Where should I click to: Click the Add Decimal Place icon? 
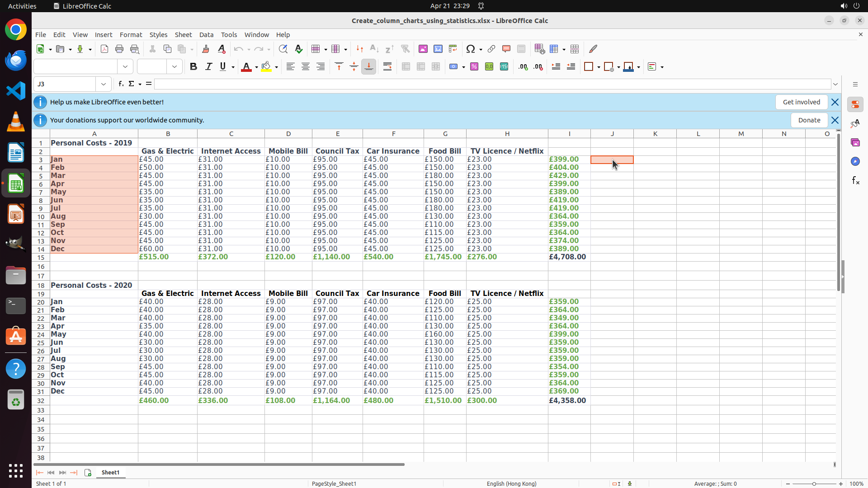pyautogui.click(x=523, y=67)
